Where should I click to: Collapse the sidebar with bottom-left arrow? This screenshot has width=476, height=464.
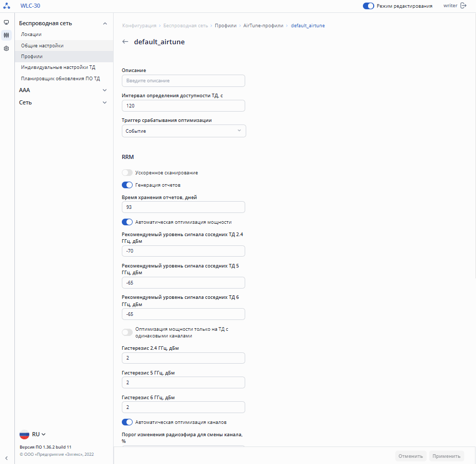tap(6, 458)
